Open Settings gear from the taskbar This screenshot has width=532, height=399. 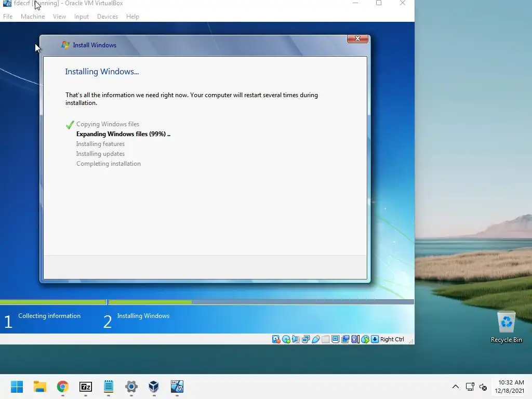point(131,387)
